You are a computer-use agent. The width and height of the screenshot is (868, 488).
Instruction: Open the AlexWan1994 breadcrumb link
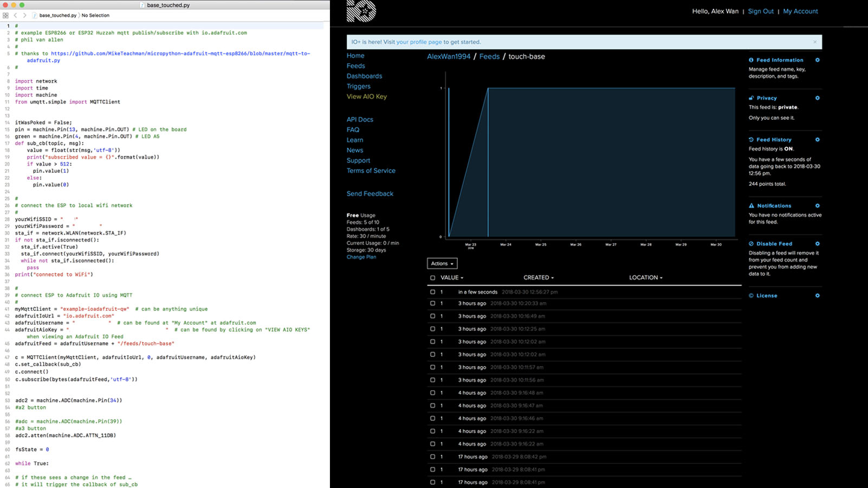tap(449, 56)
